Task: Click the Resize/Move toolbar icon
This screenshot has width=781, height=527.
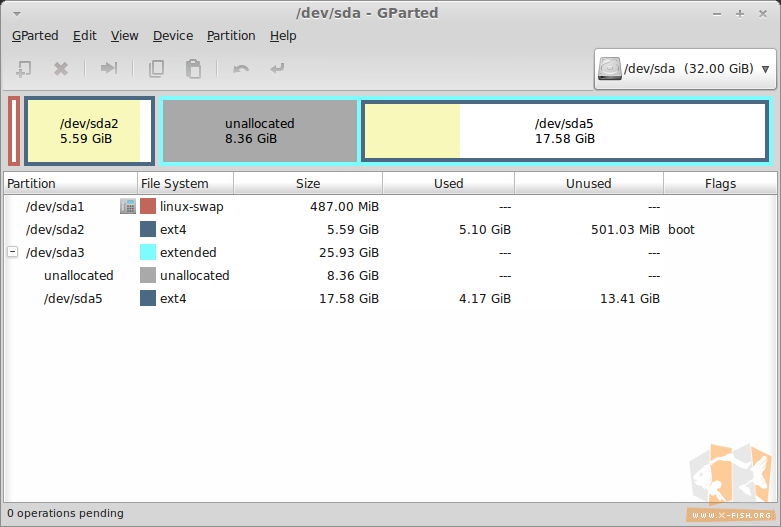Action: click(109, 68)
